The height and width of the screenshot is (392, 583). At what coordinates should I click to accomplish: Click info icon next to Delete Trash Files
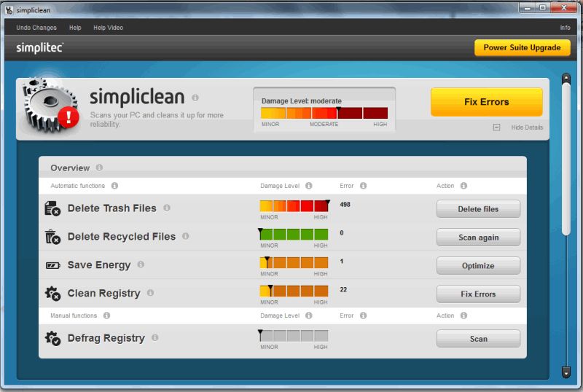167,208
